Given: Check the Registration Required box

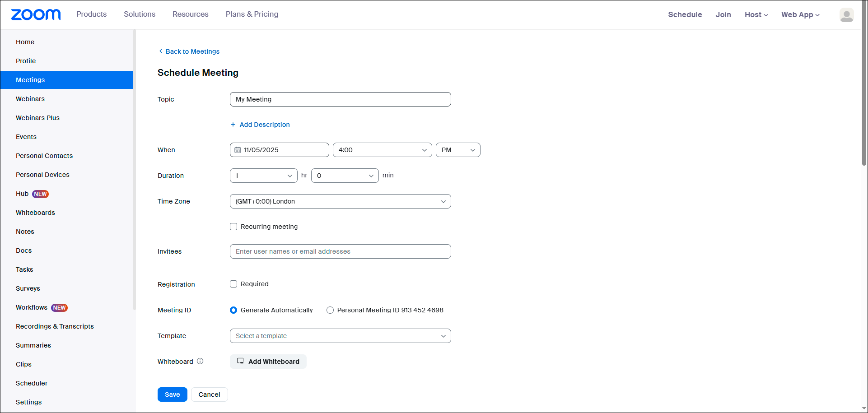Looking at the screenshot, I should tap(233, 284).
